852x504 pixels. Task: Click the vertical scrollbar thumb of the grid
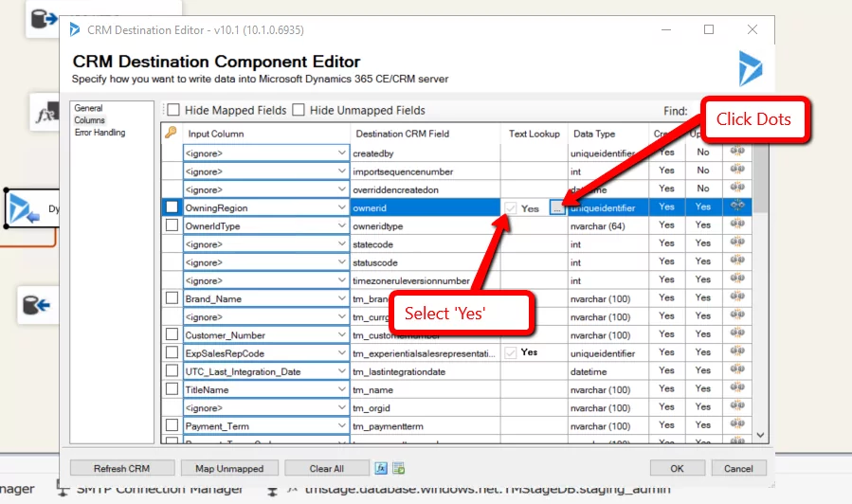tap(760, 176)
